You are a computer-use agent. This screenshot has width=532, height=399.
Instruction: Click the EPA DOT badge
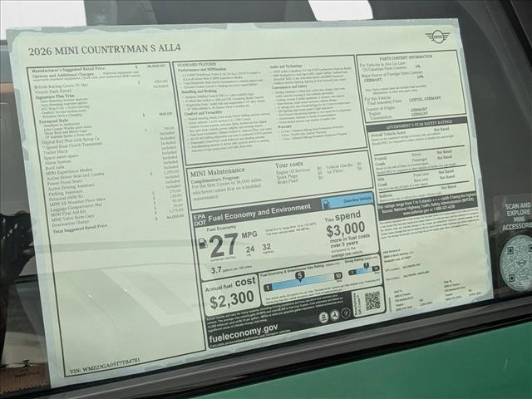200,219
